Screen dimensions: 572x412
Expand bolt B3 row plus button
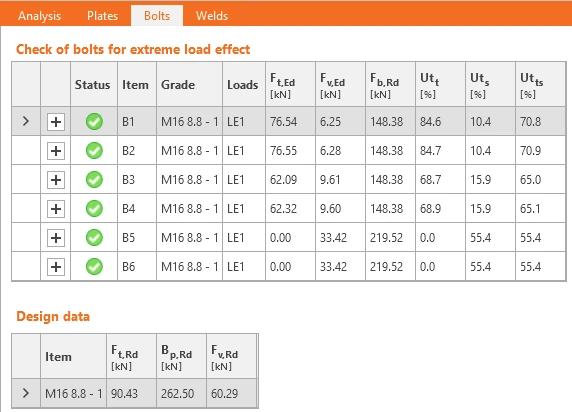[x=56, y=180]
